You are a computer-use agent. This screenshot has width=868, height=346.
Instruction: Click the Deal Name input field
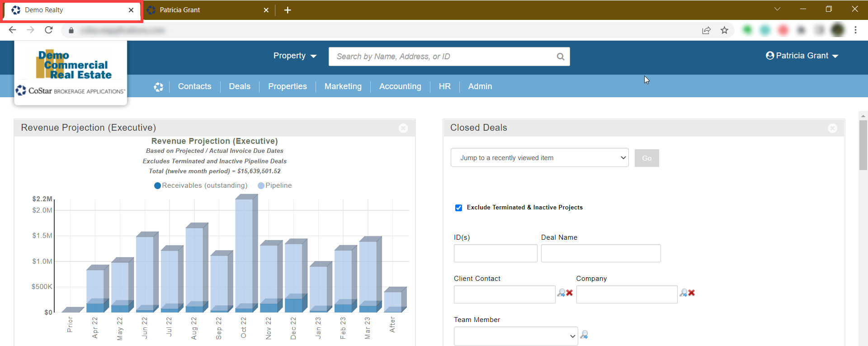click(600, 253)
